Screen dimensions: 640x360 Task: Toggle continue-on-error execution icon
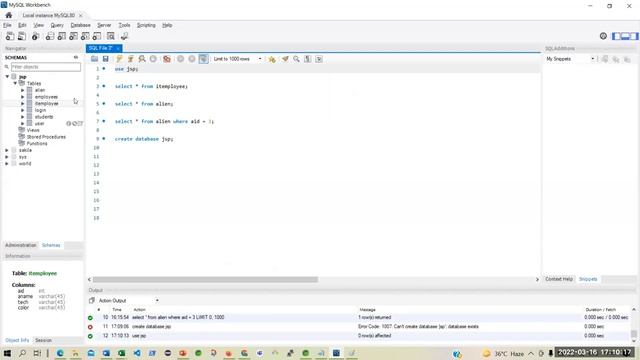167,59
